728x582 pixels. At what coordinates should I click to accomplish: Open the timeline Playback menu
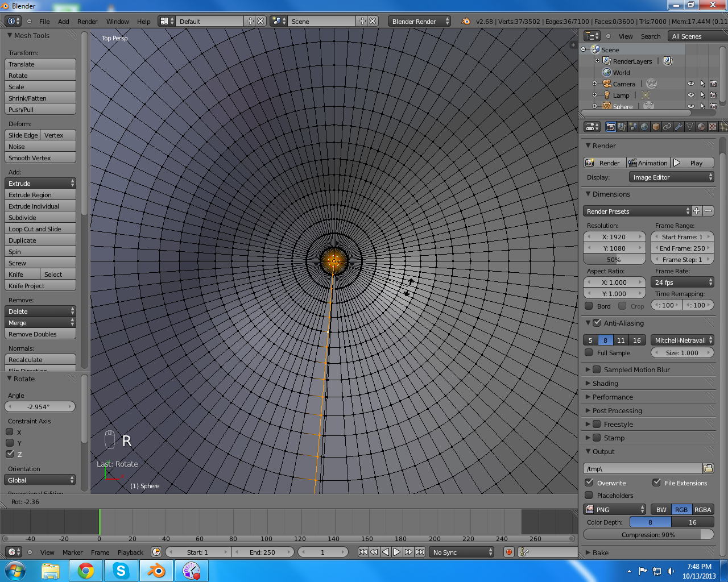(130, 552)
